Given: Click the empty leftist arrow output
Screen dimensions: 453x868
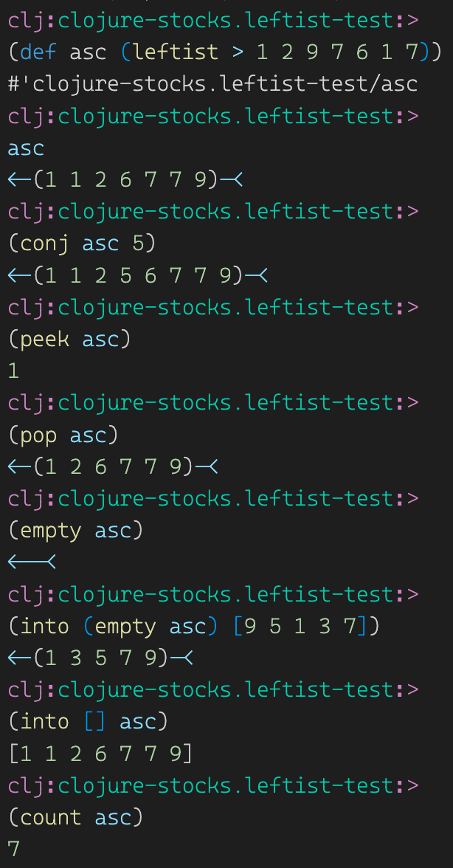Looking at the screenshot, I should [x=32, y=562].
